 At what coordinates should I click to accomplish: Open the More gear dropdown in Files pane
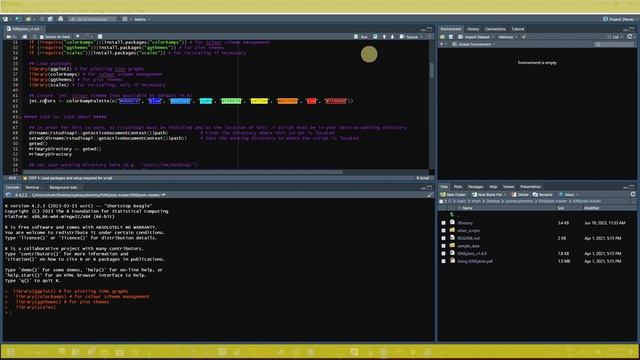coord(569,195)
